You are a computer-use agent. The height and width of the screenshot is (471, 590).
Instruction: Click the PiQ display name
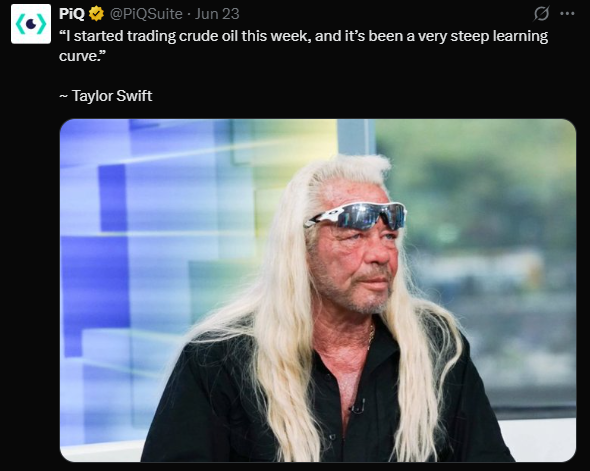coord(71,14)
